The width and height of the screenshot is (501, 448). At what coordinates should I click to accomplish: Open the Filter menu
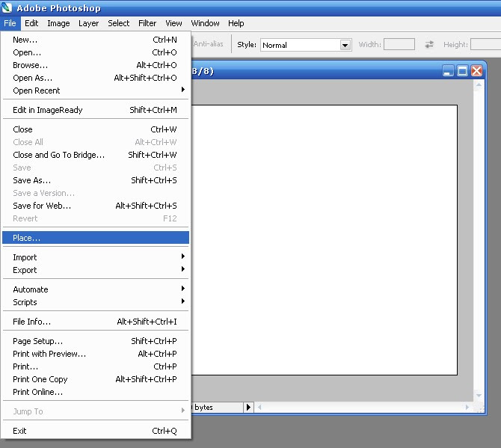(147, 23)
